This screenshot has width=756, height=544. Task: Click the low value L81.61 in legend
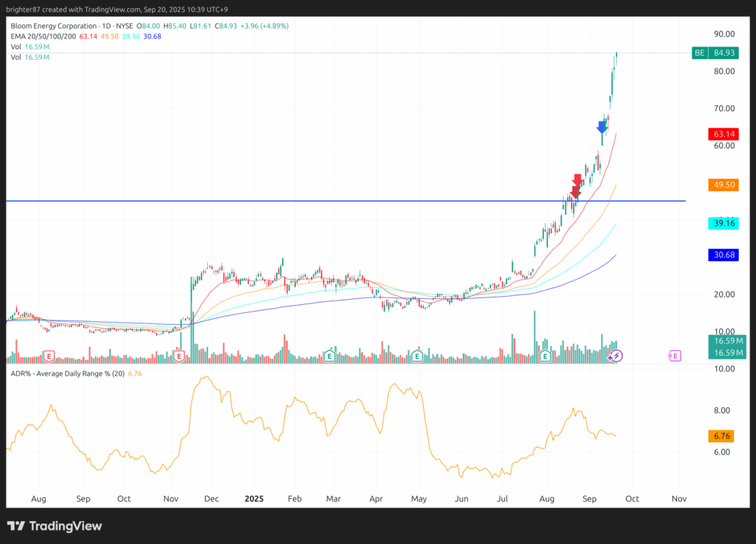pos(201,26)
